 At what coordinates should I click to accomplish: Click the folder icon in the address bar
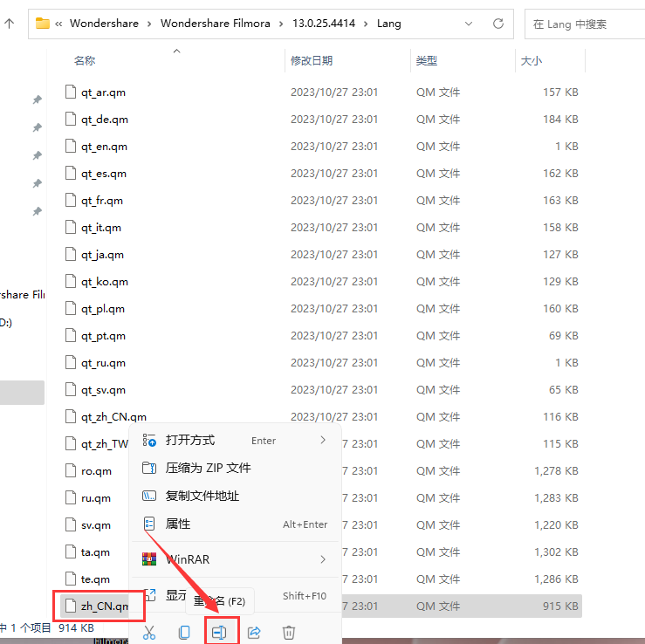pyautogui.click(x=43, y=23)
